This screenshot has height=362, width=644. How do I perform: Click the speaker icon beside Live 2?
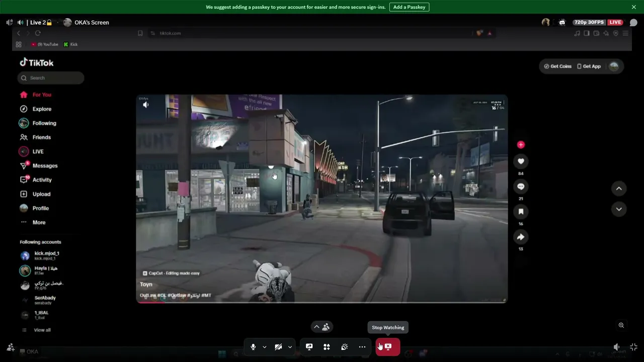click(x=20, y=23)
